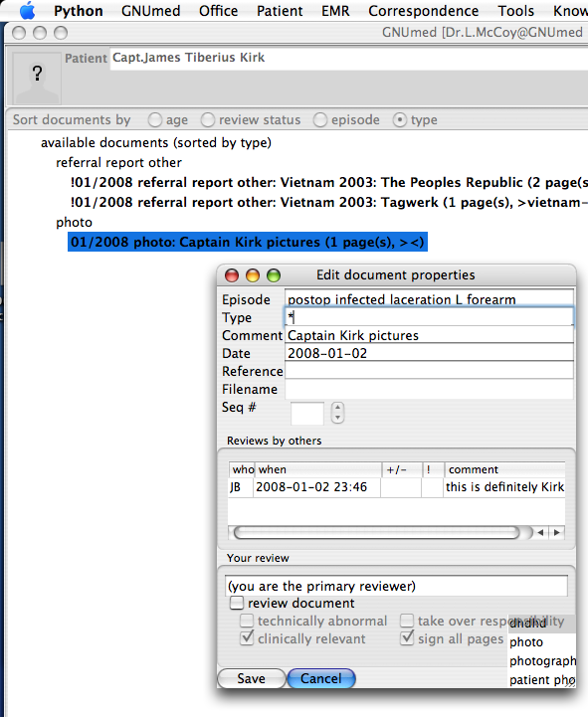Minimize the Edit document properties dialog
The width and height of the screenshot is (588, 717).
(253, 275)
